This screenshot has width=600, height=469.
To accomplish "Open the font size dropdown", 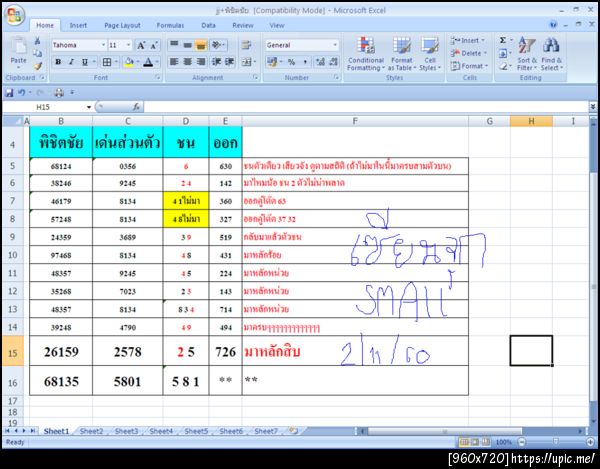I will [x=128, y=45].
